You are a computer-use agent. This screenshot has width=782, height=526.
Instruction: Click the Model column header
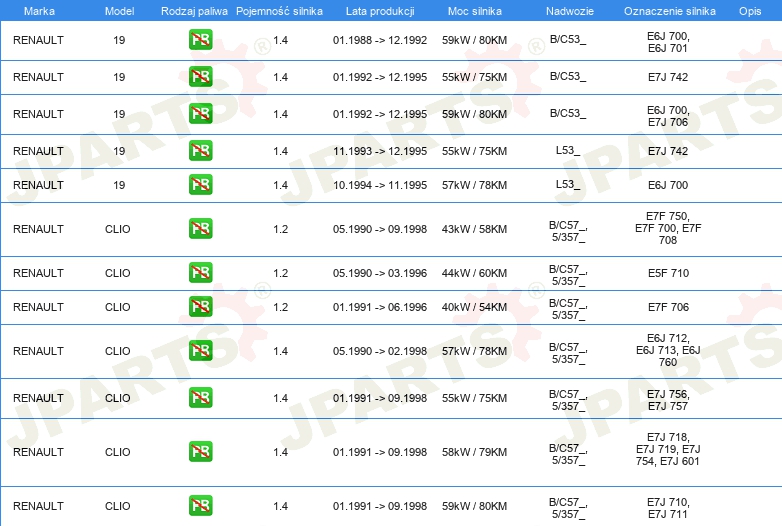click(119, 11)
